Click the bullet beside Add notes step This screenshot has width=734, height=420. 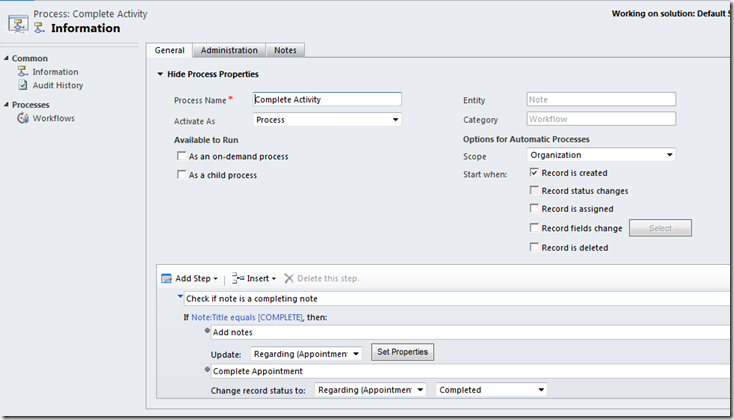[207, 332]
